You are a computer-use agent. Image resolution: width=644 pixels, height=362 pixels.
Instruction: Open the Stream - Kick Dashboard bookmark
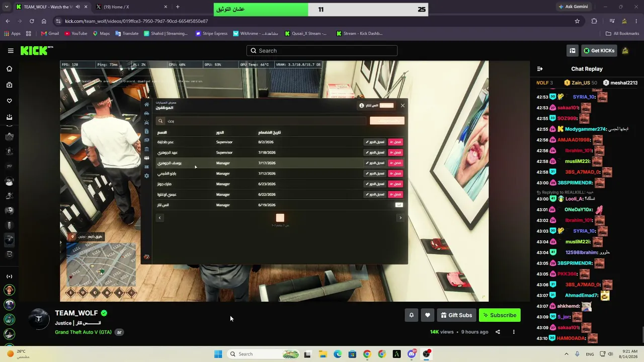tap(359, 34)
